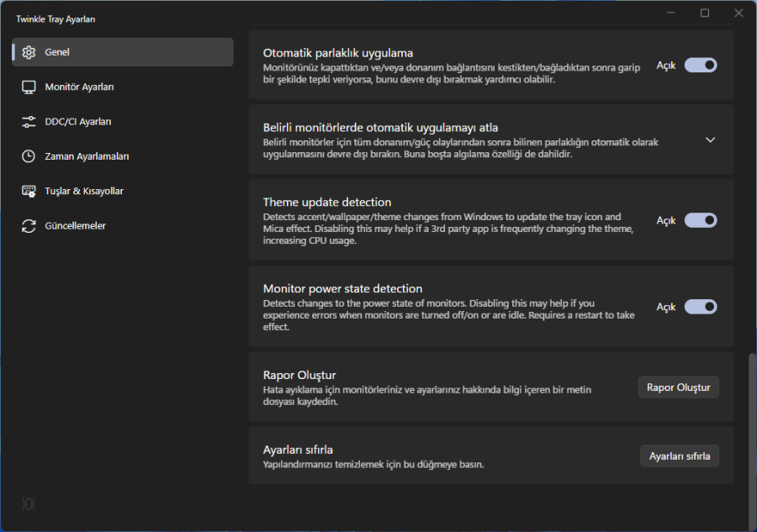Image resolution: width=757 pixels, height=532 pixels.
Task: Open the Belirli monitörlerde otomatik uygulamayı atla section title
Action: 380,128
